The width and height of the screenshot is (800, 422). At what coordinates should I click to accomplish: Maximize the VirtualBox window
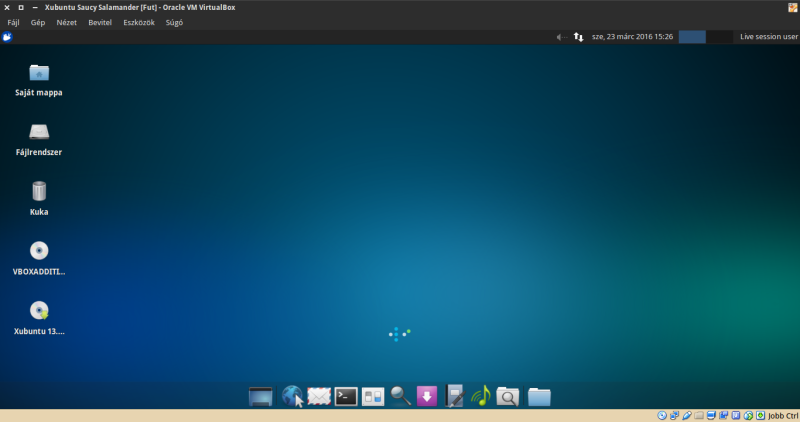tap(21, 8)
